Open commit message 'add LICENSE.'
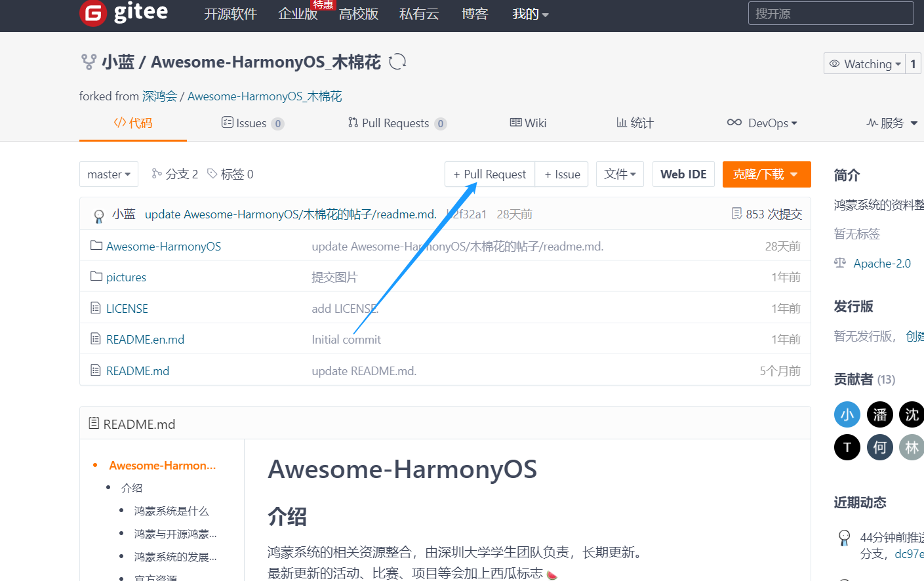This screenshot has height=581, width=924. coord(345,309)
